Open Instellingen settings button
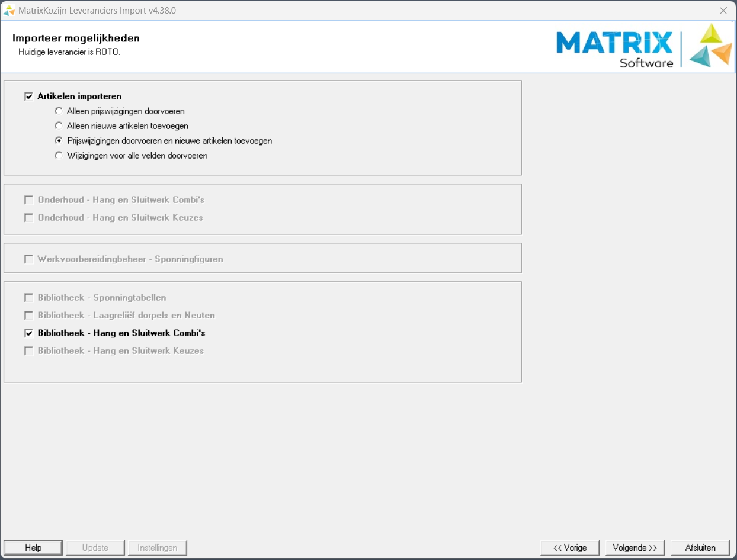The width and height of the screenshot is (737, 560). click(x=158, y=548)
